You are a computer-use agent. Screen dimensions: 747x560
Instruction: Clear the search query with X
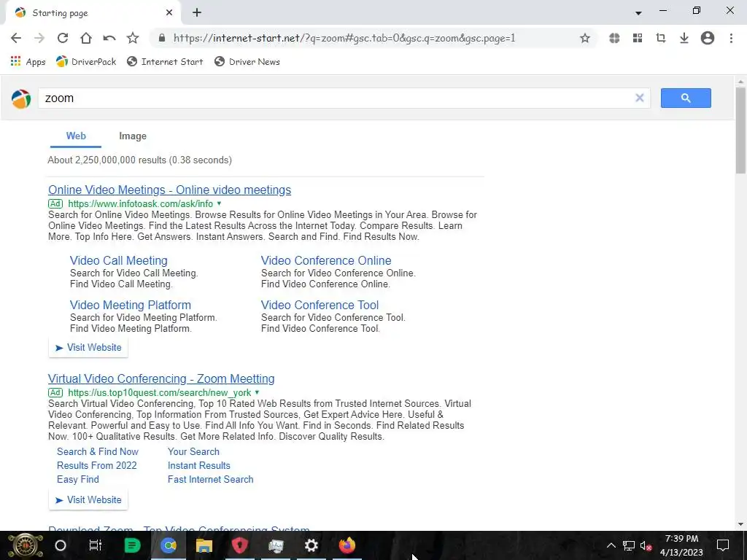click(640, 98)
